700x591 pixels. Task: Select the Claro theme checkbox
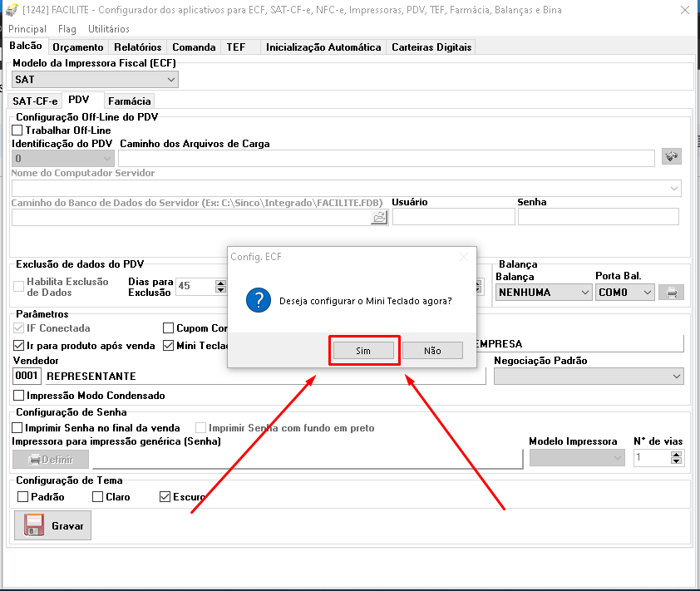click(98, 497)
